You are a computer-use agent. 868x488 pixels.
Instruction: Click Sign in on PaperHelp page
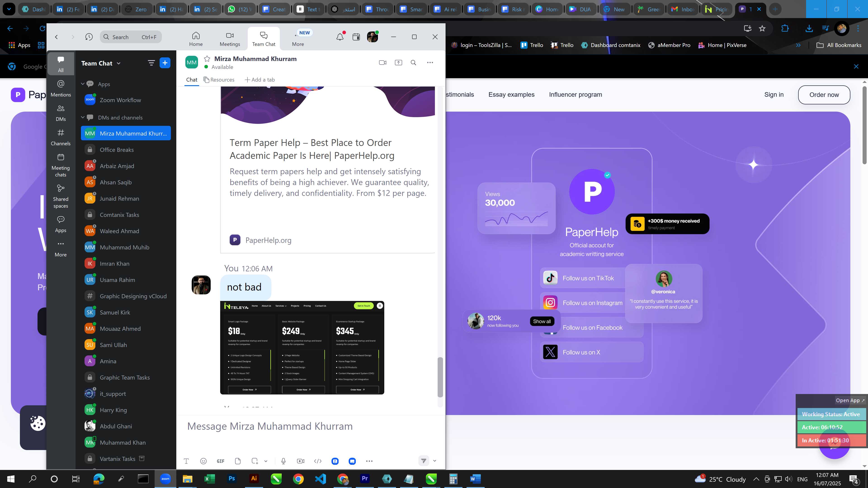point(774,95)
